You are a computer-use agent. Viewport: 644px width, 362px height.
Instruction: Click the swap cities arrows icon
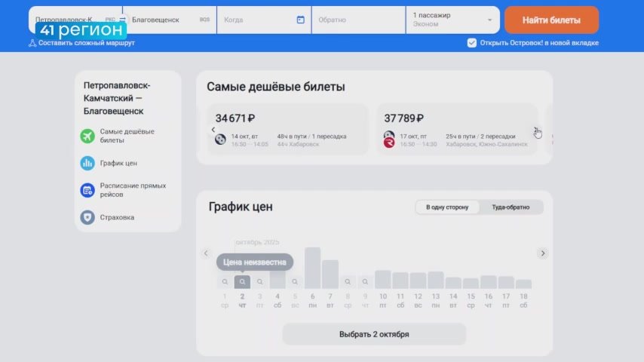point(123,20)
